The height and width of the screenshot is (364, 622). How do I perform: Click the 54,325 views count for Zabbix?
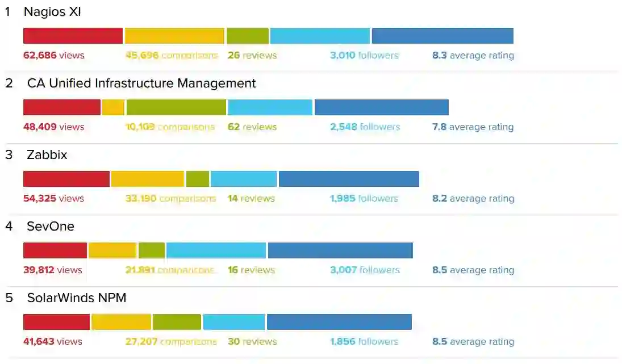pyautogui.click(x=53, y=199)
